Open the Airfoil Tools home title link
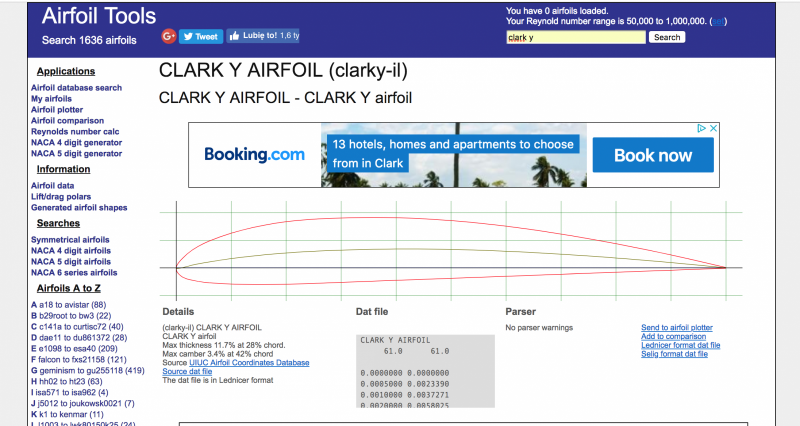The height and width of the screenshot is (426, 800). click(99, 16)
